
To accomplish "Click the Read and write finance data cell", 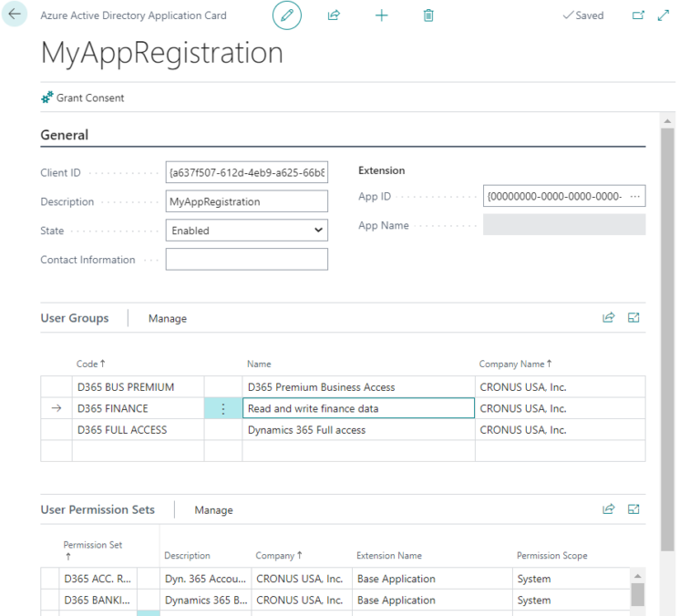I will pyautogui.click(x=358, y=408).
